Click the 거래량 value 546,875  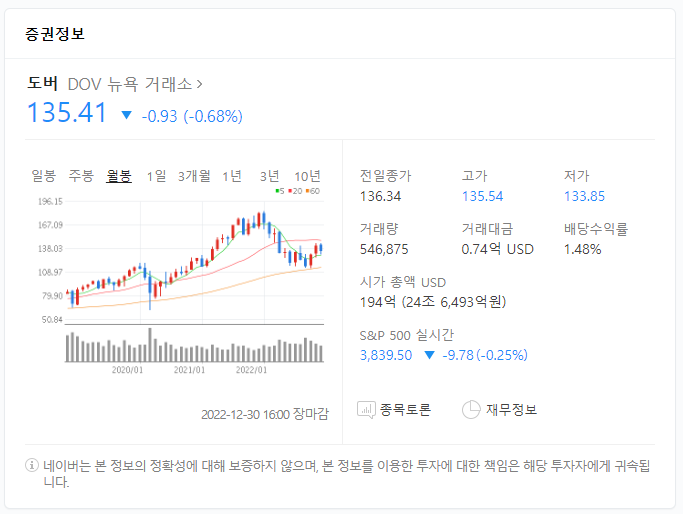[384, 249]
